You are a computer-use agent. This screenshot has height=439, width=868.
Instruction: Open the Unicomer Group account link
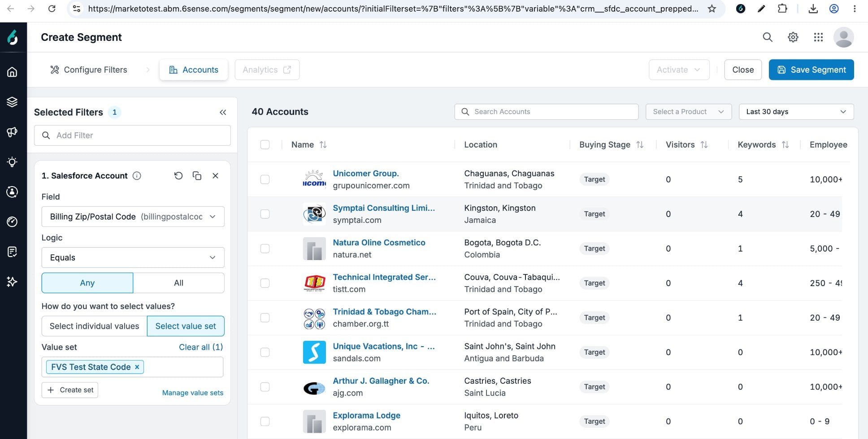point(366,174)
